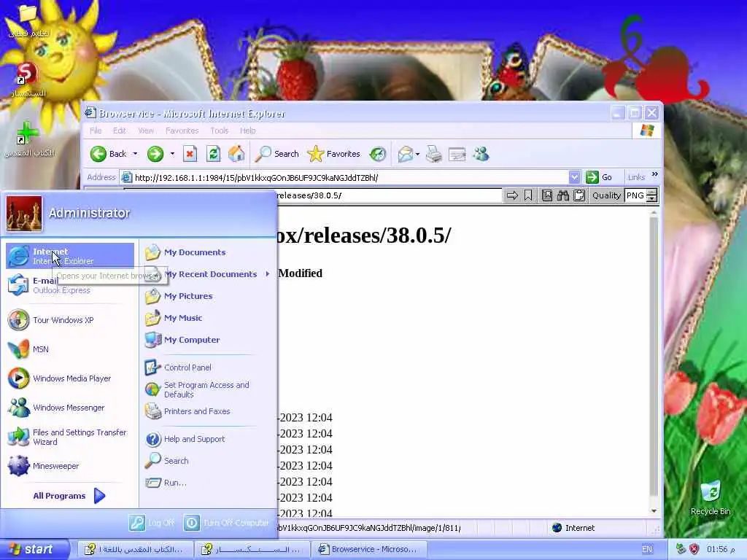
Task: Click the Stop page loading icon
Action: pos(190,154)
